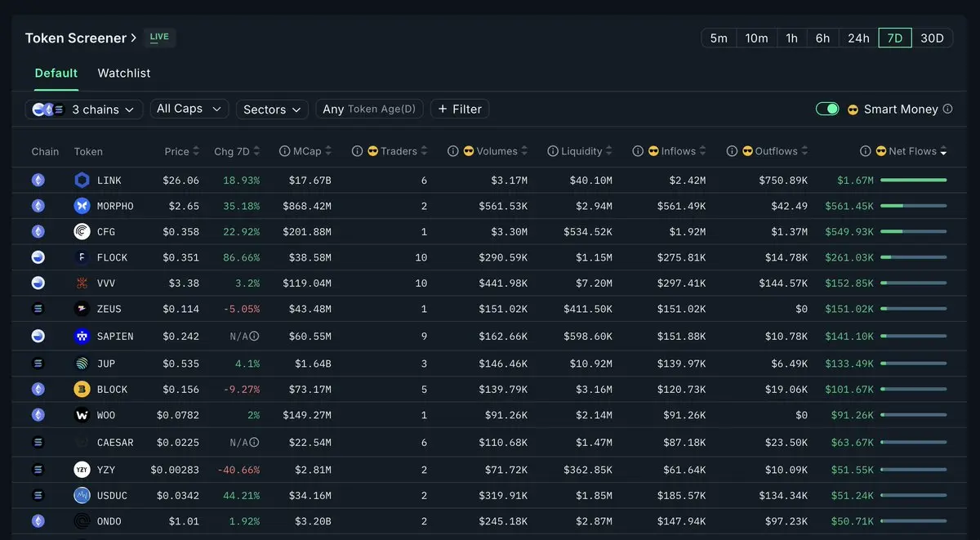Click YZY -40.66% change value

tap(238, 470)
